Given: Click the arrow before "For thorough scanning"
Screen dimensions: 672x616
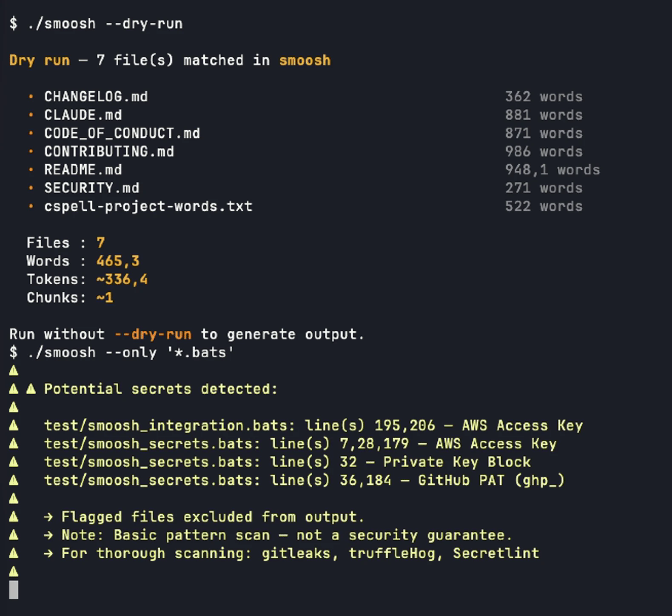Looking at the screenshot, I should pyautogui.click(x=48, y=553).
